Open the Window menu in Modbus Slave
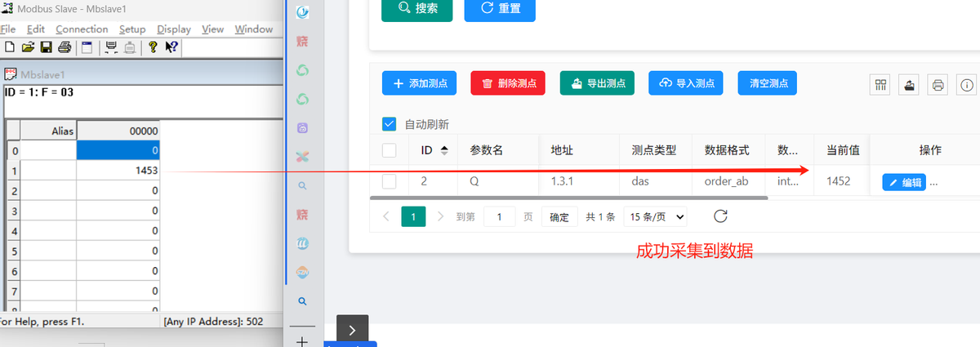The width and height of the screenshot is (980, 347). pyautogui.click(x=253, y=29)
